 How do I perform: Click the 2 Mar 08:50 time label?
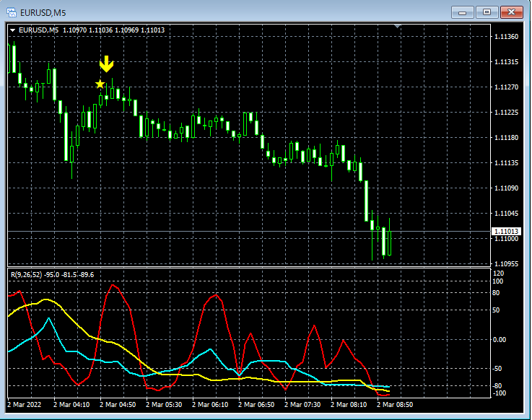[393, 405]
